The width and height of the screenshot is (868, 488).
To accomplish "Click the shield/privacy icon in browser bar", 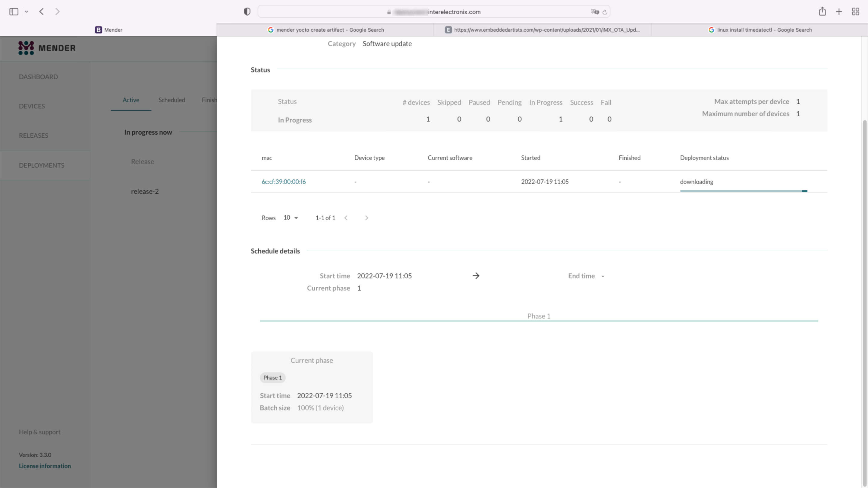I will pos(247,11).
